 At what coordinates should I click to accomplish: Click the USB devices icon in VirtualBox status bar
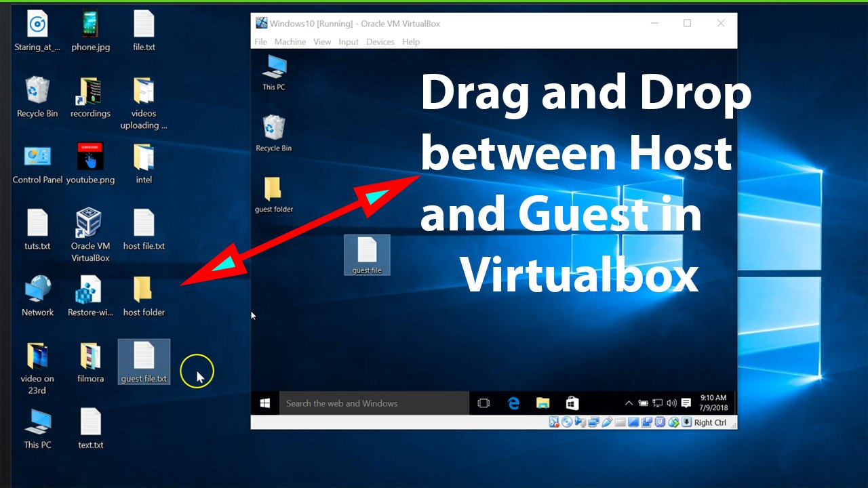(x=607, y=422)
